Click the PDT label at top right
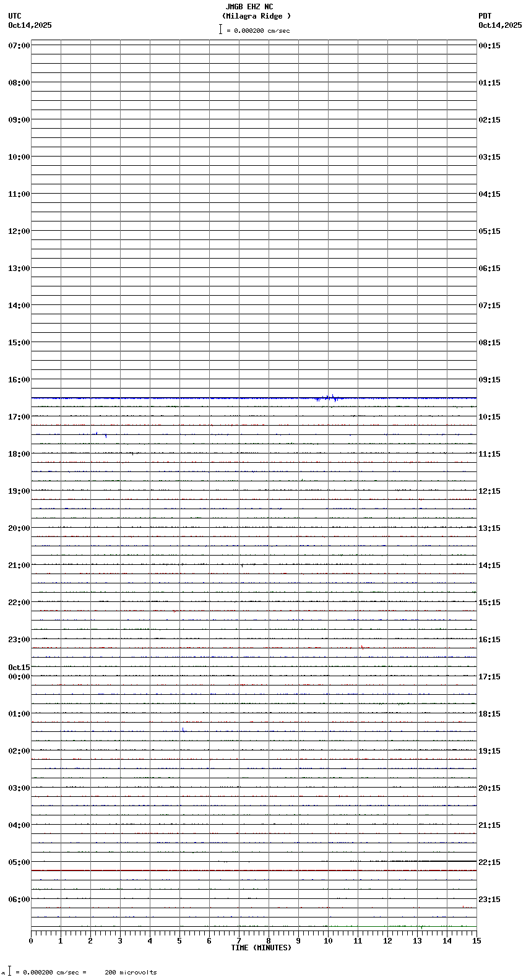 [x=485, y=16]
